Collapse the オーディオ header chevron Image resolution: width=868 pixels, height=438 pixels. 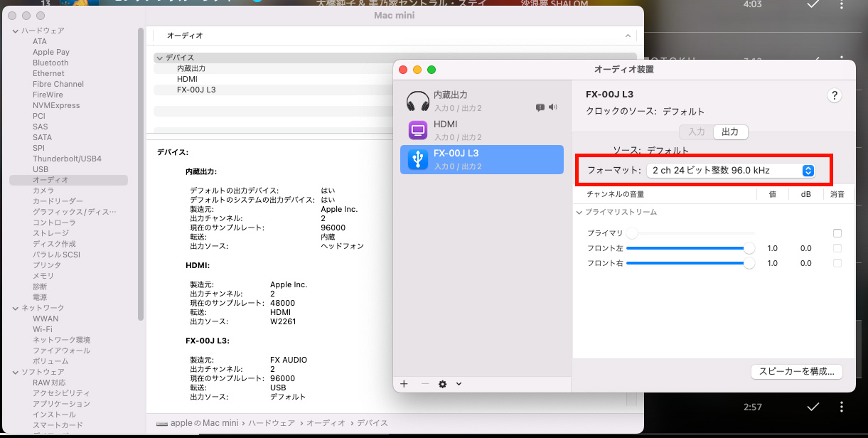tap(628, 35)
